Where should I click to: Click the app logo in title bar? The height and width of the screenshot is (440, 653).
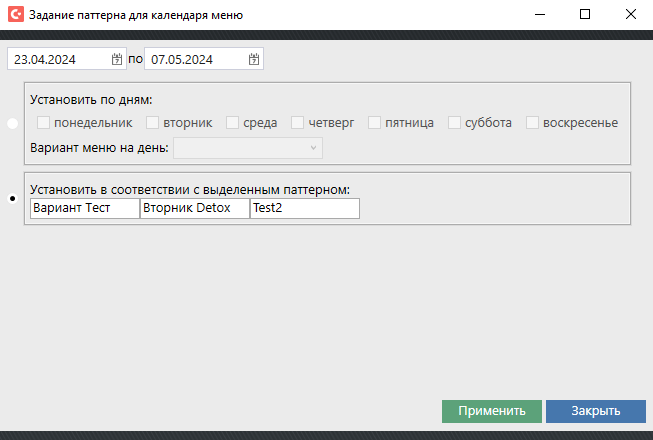(15, 15)
